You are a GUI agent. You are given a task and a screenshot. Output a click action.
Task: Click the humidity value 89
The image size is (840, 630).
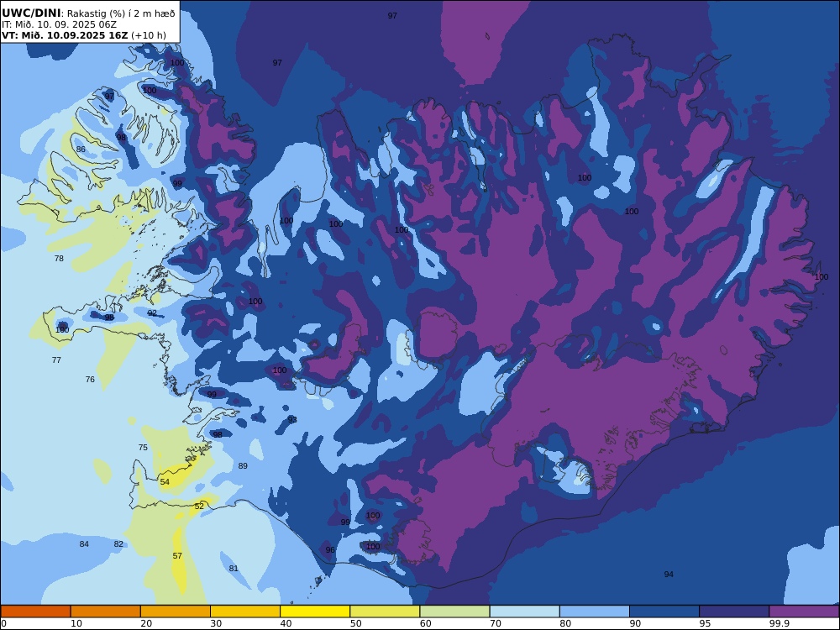point(243,466)
